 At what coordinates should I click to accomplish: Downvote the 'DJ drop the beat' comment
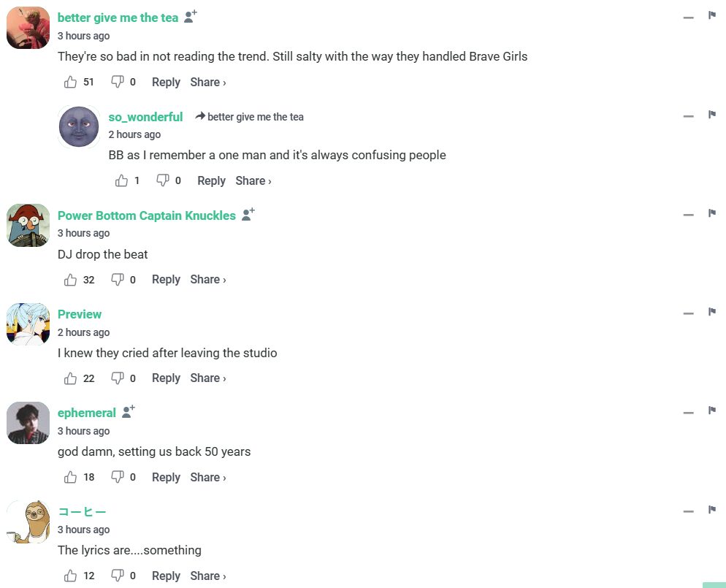pos(118,280)
